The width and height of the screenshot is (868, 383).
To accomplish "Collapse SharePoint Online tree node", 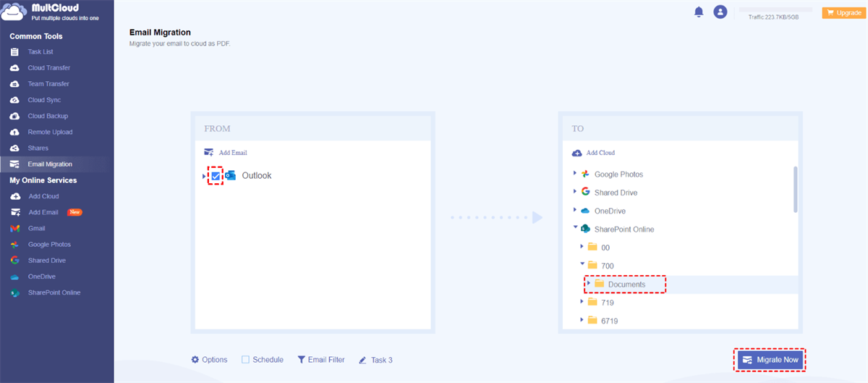I will click(x=575, y=228).
